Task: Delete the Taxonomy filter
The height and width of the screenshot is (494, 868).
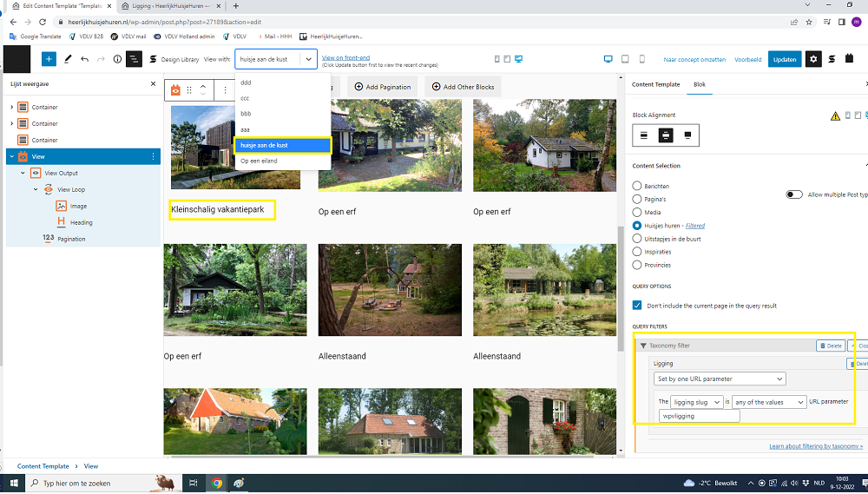Action: click(x=831, y=346)
